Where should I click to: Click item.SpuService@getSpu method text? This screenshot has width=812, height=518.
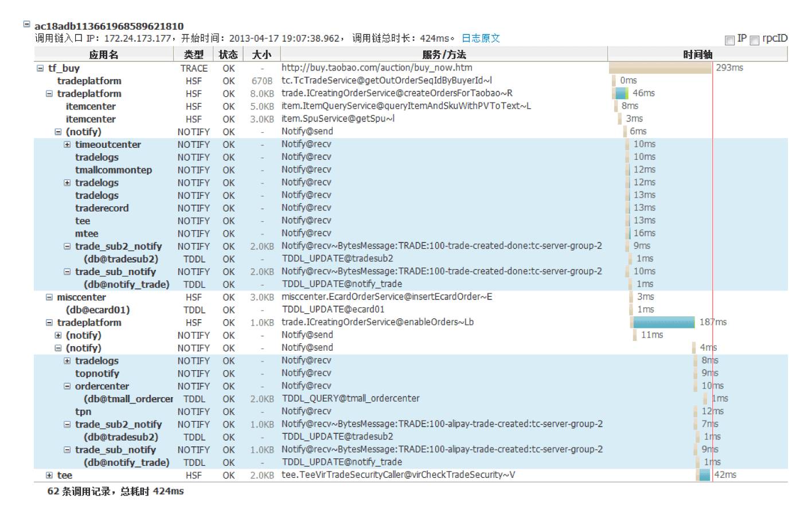tap(338, 119)
